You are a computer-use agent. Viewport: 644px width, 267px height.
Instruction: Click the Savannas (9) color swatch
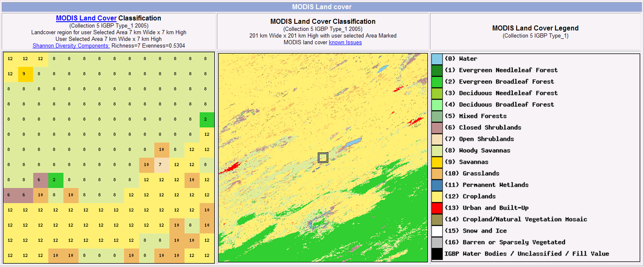click(x=437, y=162)
